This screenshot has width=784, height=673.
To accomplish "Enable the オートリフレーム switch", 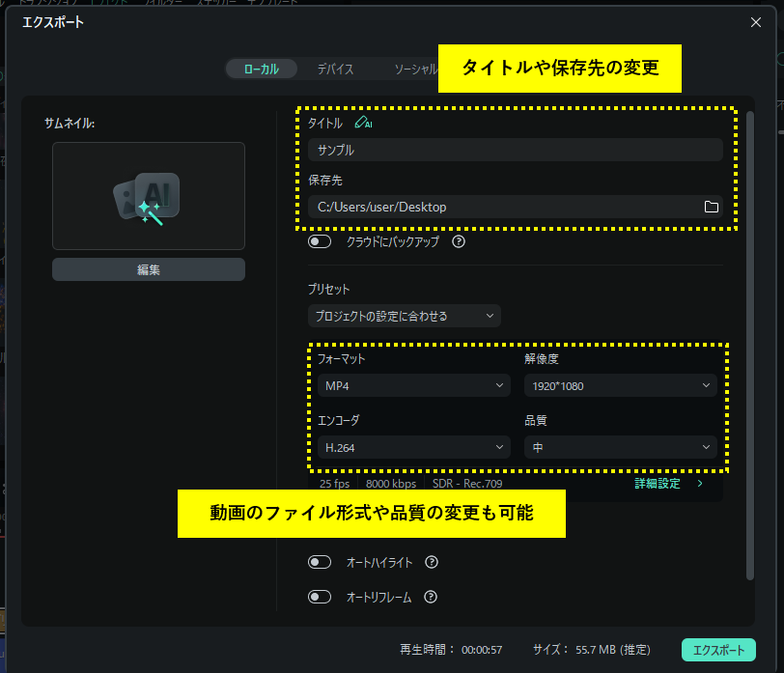I will 320,597.
